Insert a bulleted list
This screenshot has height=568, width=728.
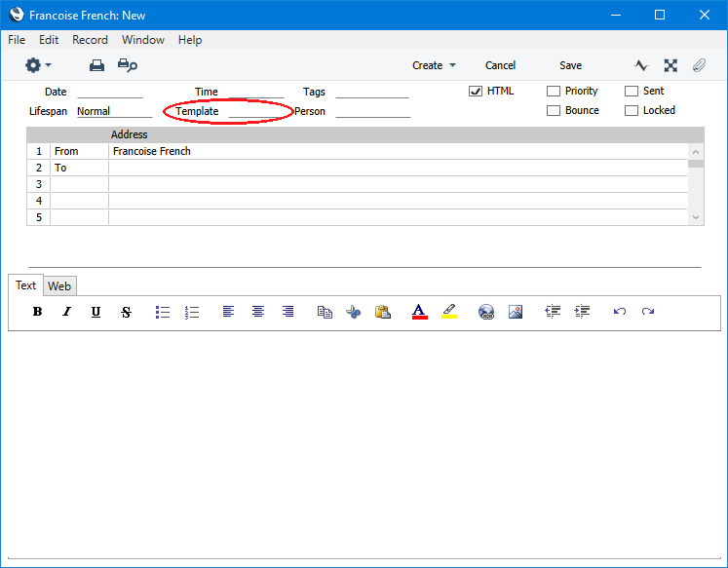click(163, 312)
